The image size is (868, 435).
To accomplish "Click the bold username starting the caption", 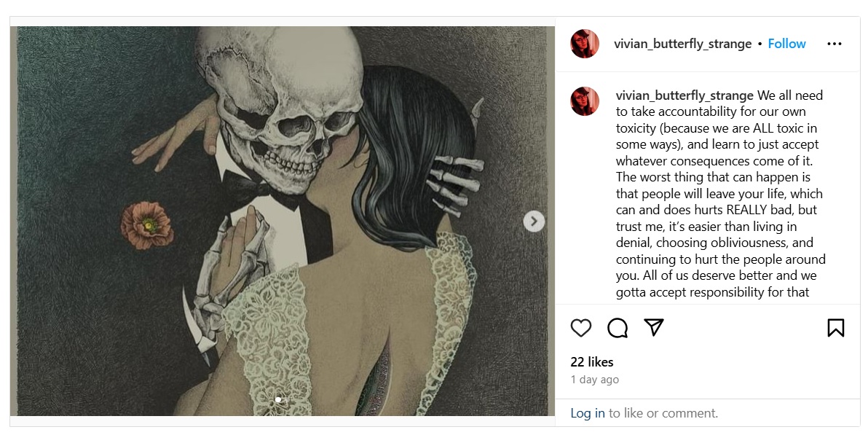I will [684, 95].
